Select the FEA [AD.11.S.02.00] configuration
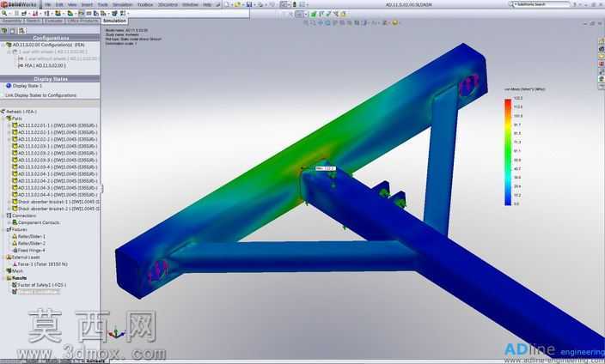 pyautogui.click(x=41, y=65)
